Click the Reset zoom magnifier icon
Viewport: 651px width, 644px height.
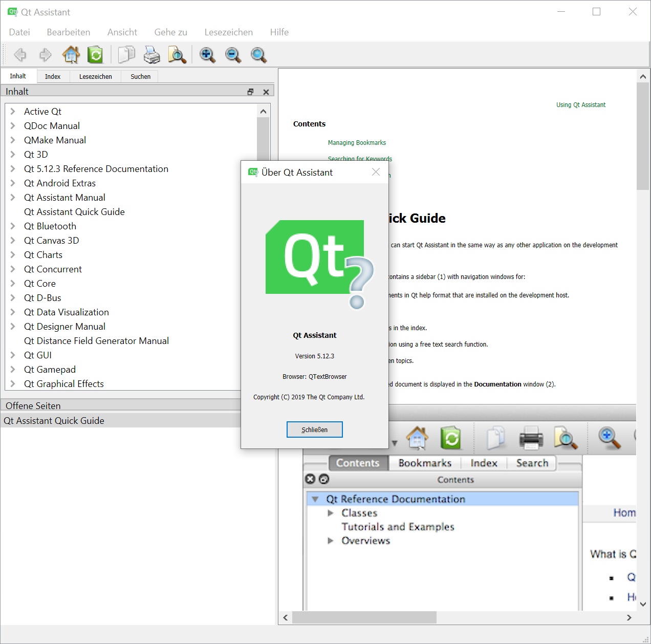coord(258,55)
